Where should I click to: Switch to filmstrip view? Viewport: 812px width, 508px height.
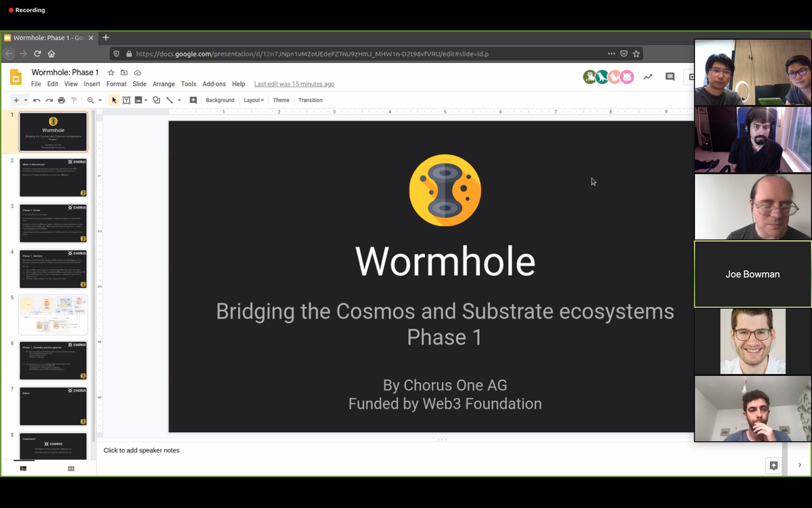pos(24,468)
